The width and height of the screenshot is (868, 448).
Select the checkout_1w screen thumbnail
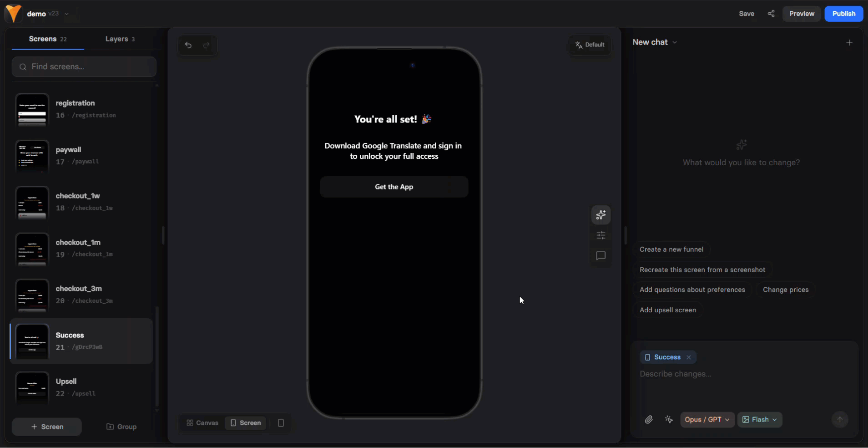[32, 203]
